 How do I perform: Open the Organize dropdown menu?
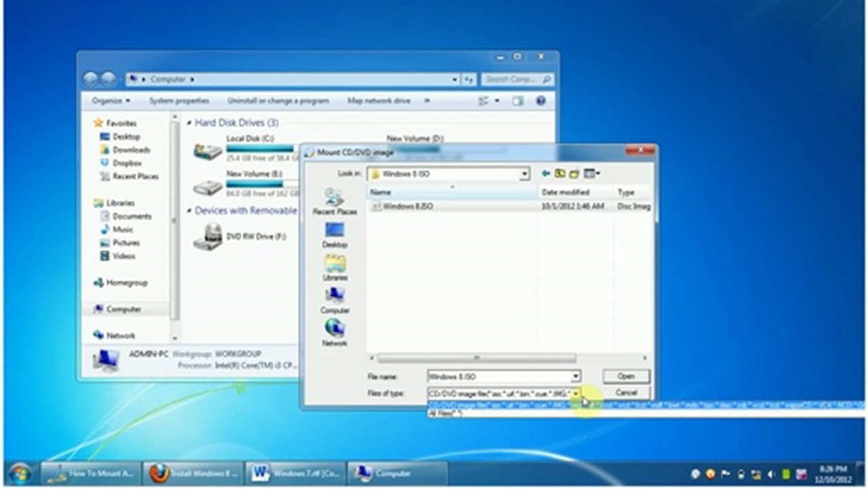pyautogui.click(x=111, y=101)
